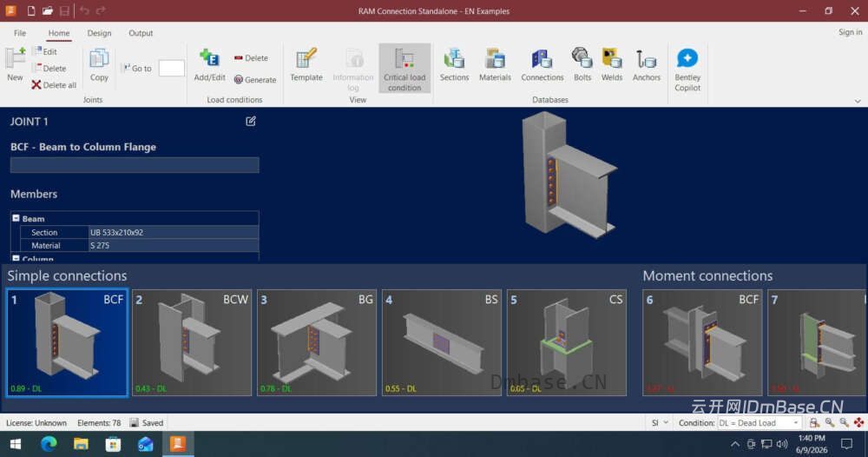868x457 pixels.
Task: Click the edit pencil icon beside JOINT 1
Action: pos(251,122)
